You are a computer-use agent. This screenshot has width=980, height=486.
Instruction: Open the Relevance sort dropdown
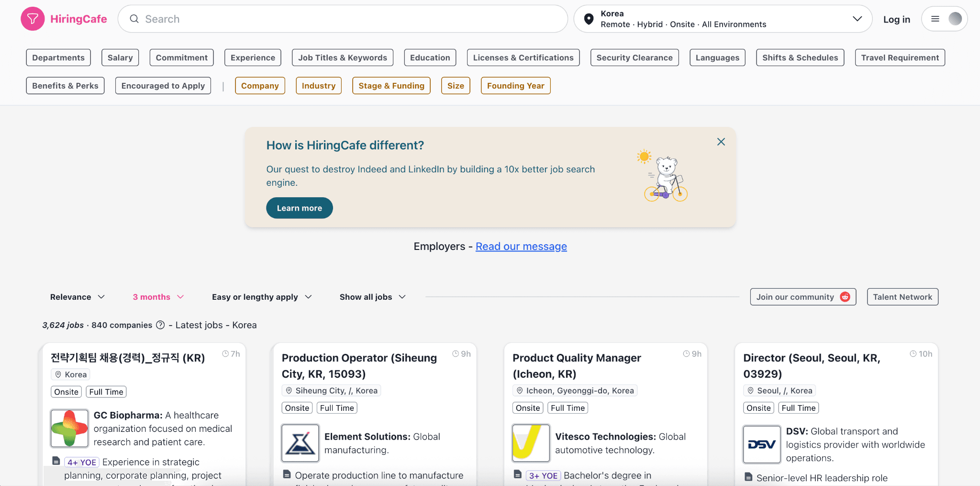pos(77,297)
